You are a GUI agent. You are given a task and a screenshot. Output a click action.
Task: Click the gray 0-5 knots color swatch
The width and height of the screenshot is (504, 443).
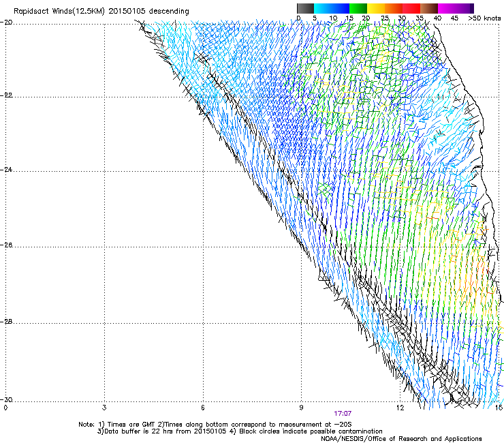click(x=305, y=8)
